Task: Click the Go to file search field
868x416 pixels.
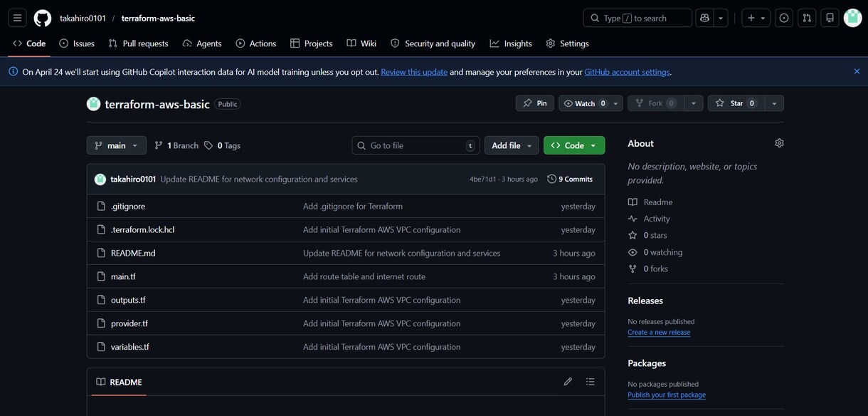Action: (416, 145)
